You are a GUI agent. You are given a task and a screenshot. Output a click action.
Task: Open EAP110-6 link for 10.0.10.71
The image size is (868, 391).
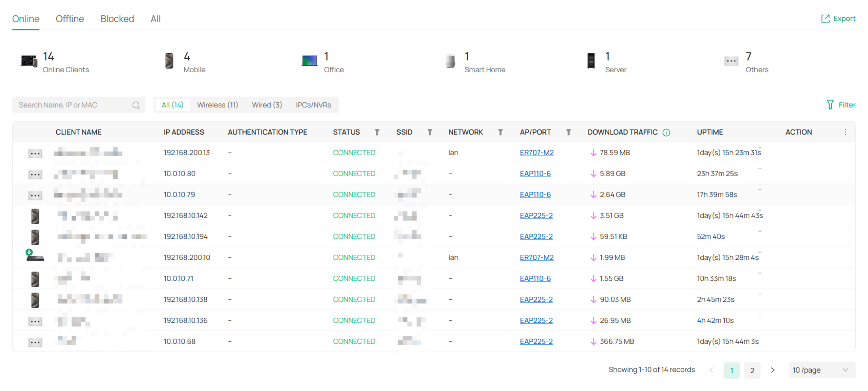coord(535,279)
